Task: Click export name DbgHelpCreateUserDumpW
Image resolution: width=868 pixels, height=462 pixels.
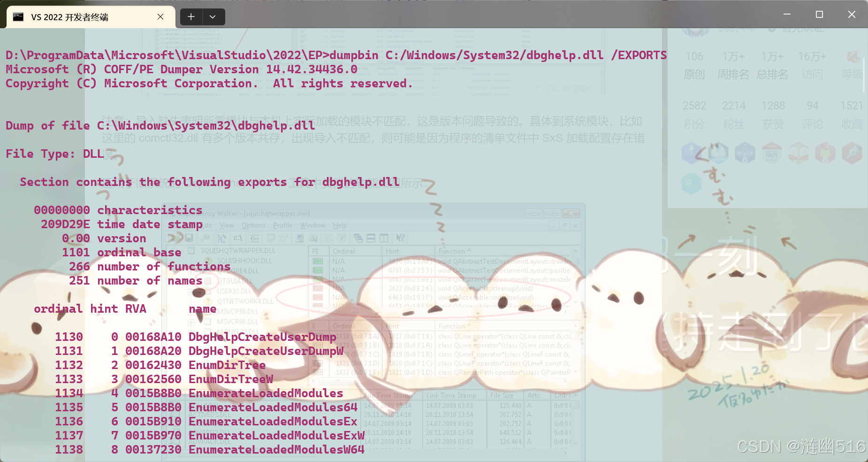Action: [266, 351]
